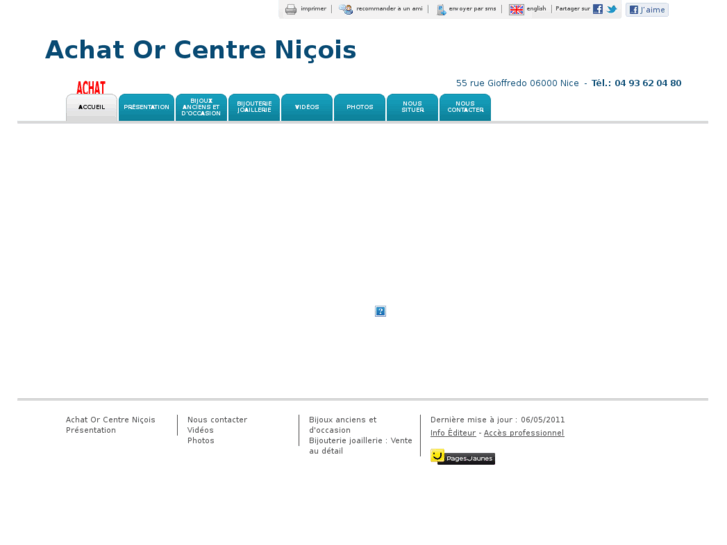
Task: Click recommander à un ami link
Action: click(389, 8)
